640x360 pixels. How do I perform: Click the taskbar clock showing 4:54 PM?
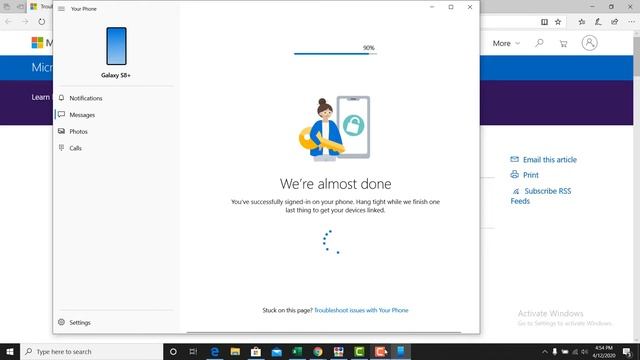click(604, 351)
